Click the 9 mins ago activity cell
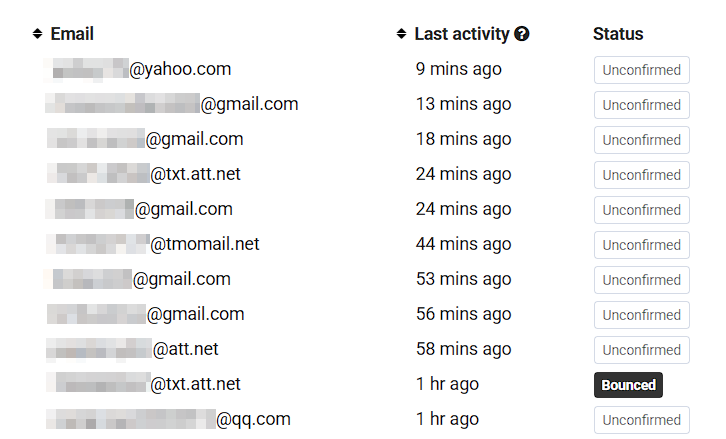The image size is (726, 439). click(x=459, y=69)
